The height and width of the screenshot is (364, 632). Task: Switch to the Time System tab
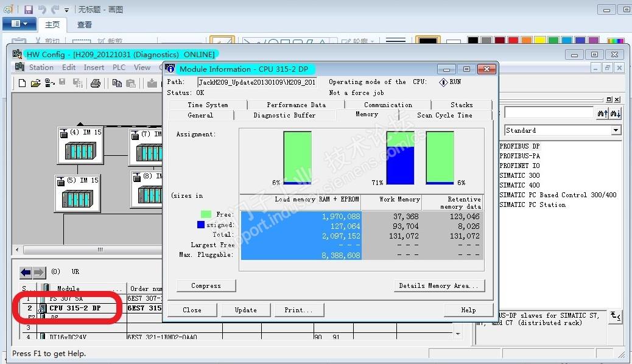(208, 105)
